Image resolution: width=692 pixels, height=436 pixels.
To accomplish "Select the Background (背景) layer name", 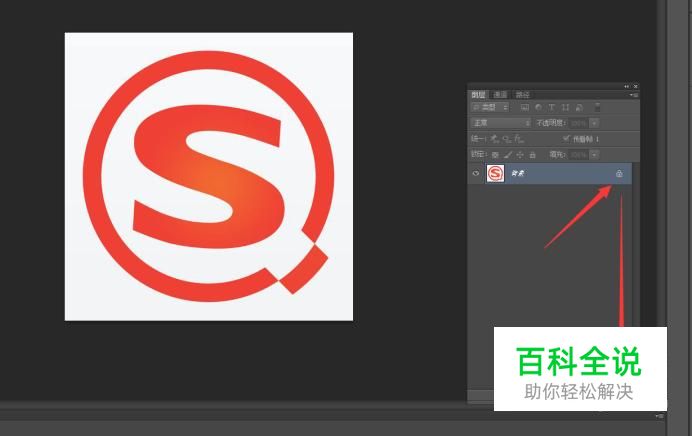I will (518, 173).
